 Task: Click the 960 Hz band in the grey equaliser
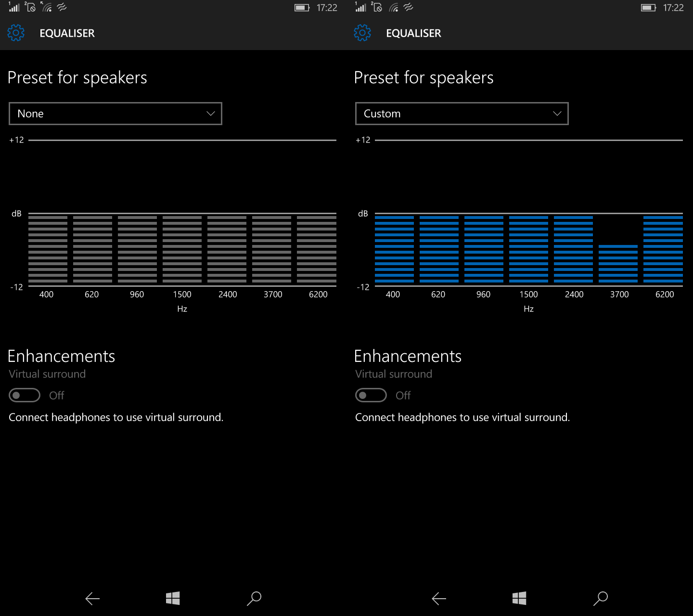click(137, 249)
